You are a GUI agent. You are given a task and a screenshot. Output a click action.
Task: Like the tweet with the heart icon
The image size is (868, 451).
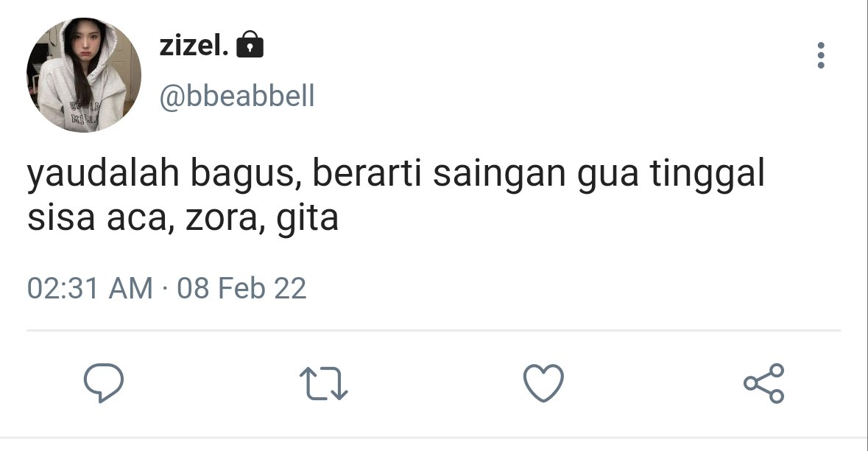tap(543, 383)
